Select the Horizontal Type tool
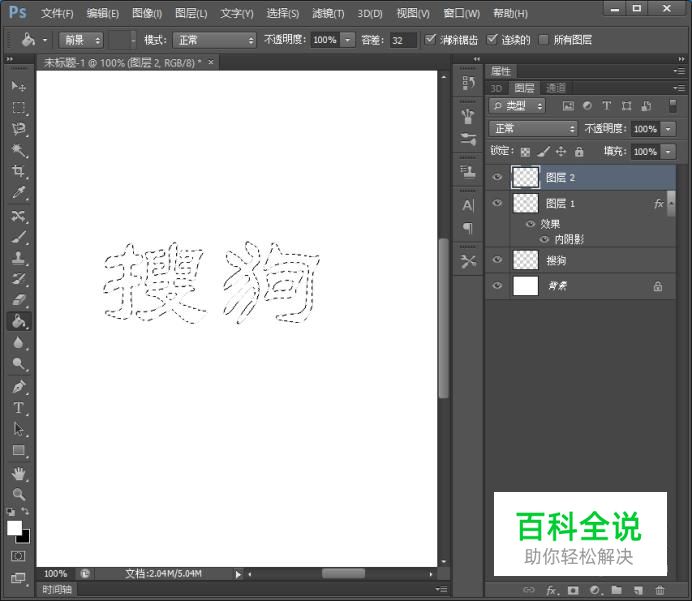 coord(18,408)
